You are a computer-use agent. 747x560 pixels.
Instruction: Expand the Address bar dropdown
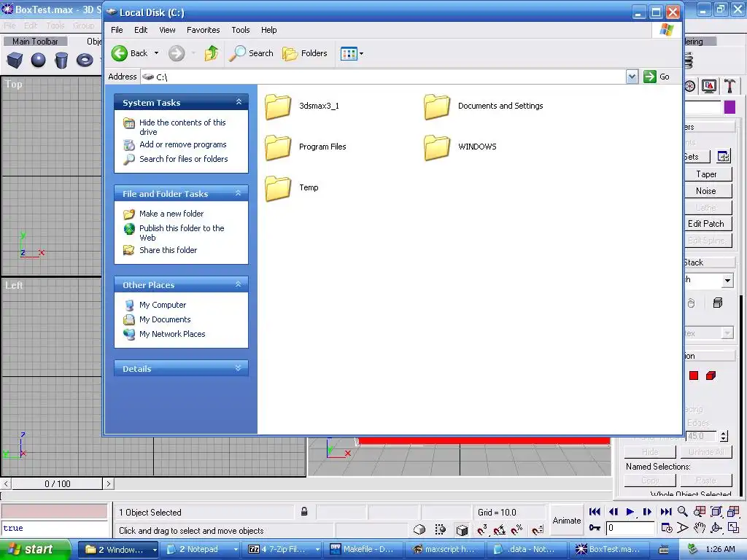632,77
